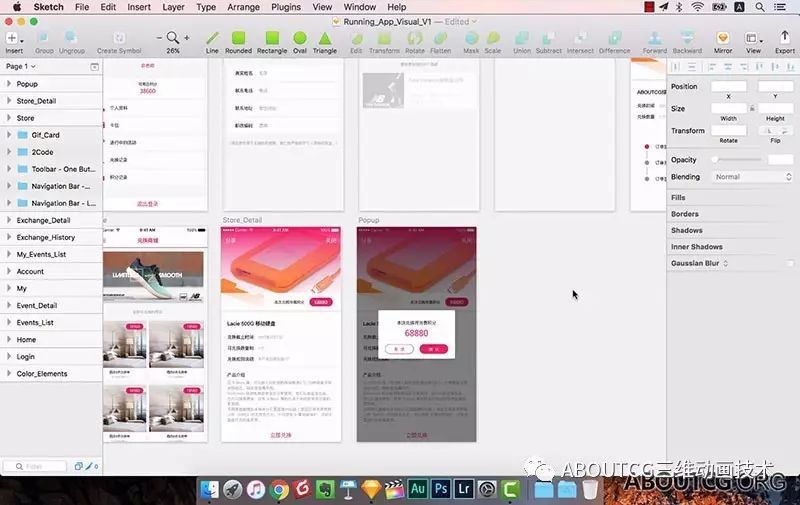Click the Ungroup toolbar icon
This screenshot has width=800, height=505.
(71, 38)
